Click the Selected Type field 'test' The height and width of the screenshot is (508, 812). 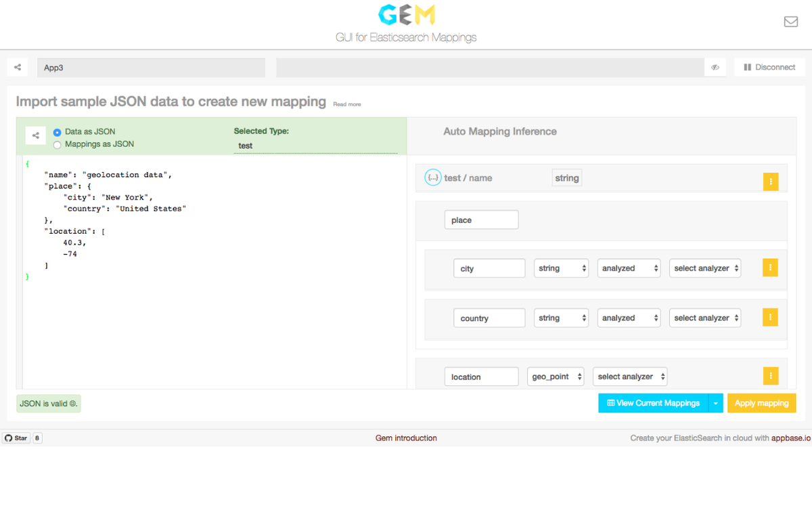(317, 146)
